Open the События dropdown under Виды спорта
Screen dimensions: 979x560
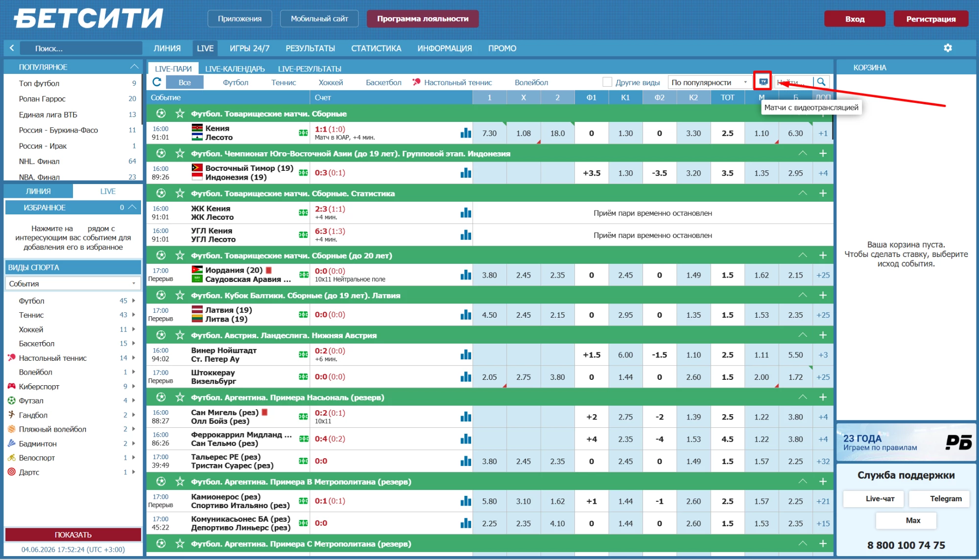click(x=73, y=283)
